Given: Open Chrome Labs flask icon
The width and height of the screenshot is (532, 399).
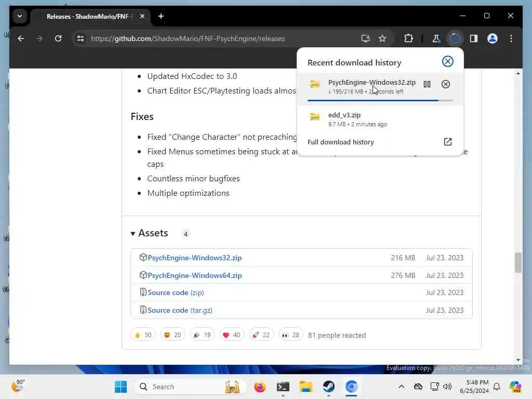Looking at the screenshot, I should click(436, 38).
